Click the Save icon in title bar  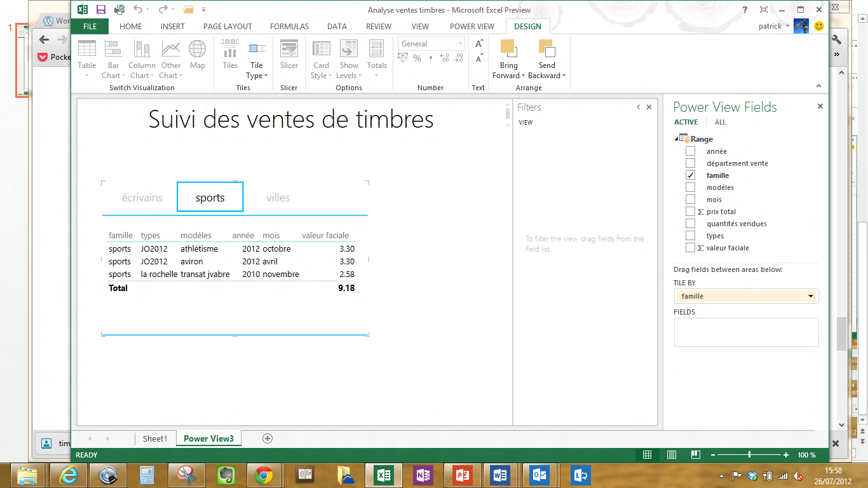coord(100,10)
